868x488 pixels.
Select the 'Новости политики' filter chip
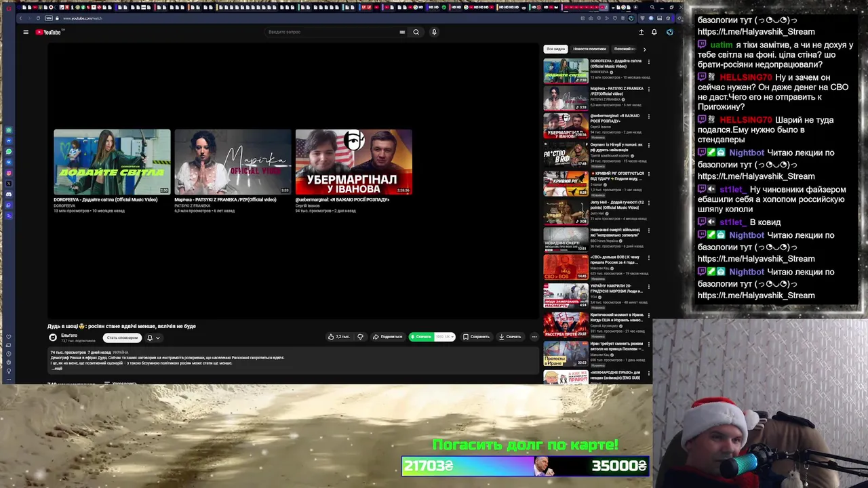pyautogui.click(x=589, y=49)
